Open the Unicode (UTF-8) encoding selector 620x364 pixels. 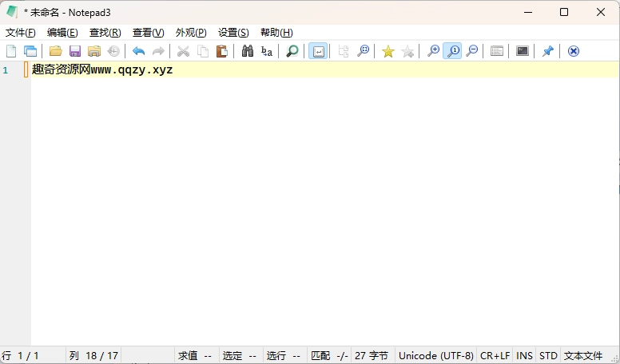(435, 355)
